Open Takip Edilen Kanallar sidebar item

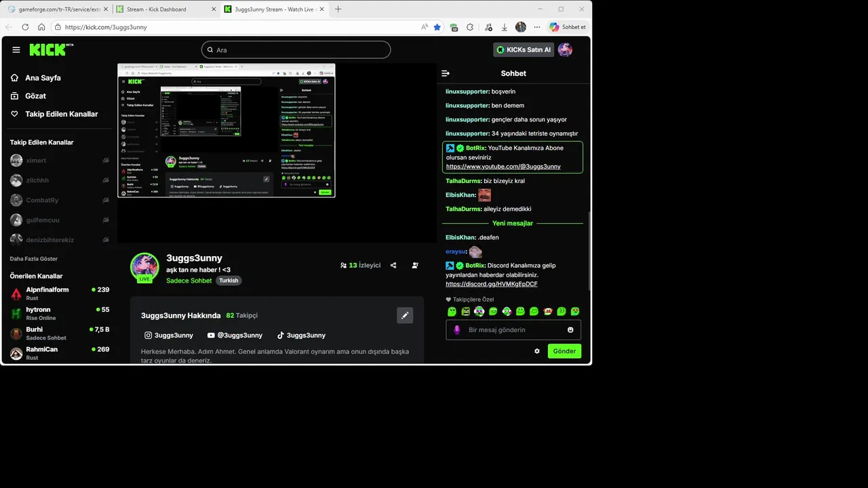click(54, 114)
